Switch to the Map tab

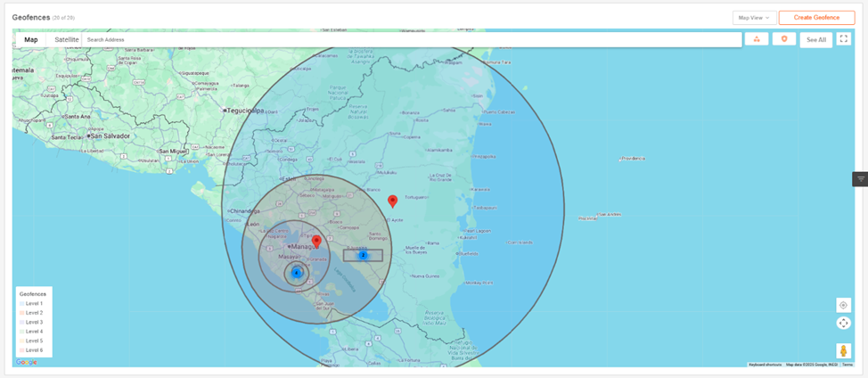click(x=31, y=40)
